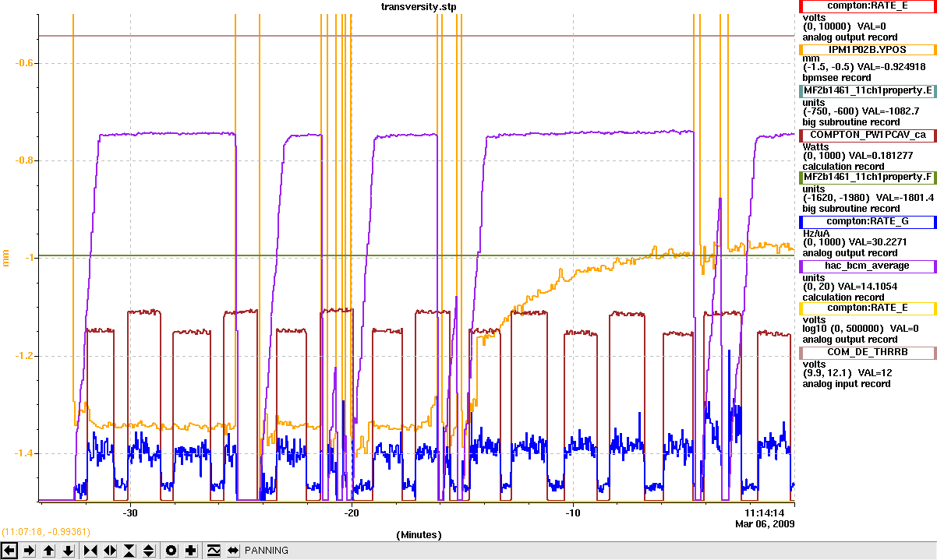
Task: Pan the graph down with down arrow button
Action: coord(69,551)
